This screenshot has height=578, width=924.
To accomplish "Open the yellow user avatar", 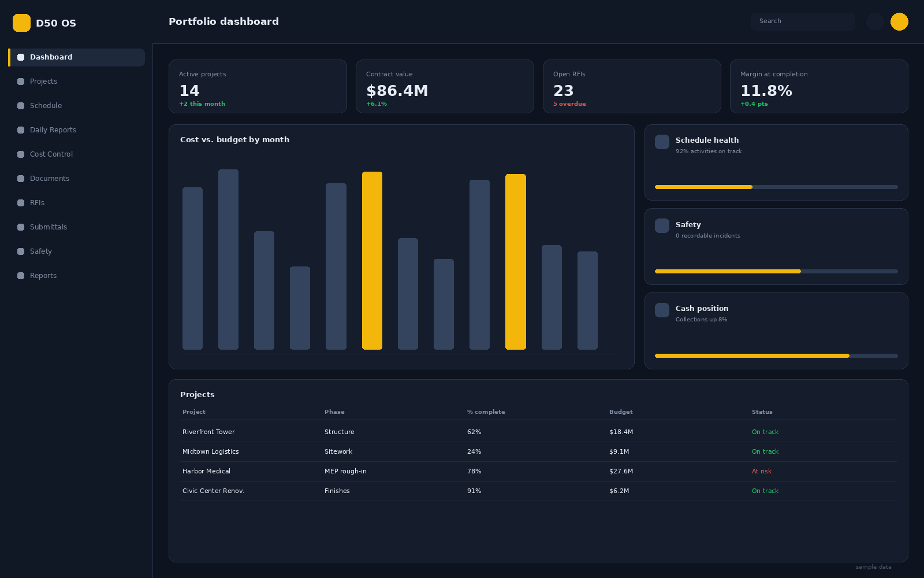I will (899, 21).
